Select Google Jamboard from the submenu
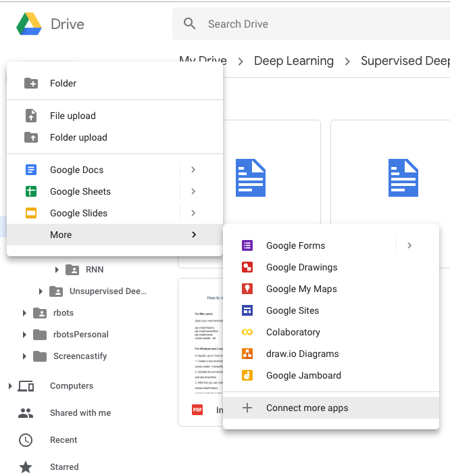Screen dimensions: 450x476 [x=331, y=375]
